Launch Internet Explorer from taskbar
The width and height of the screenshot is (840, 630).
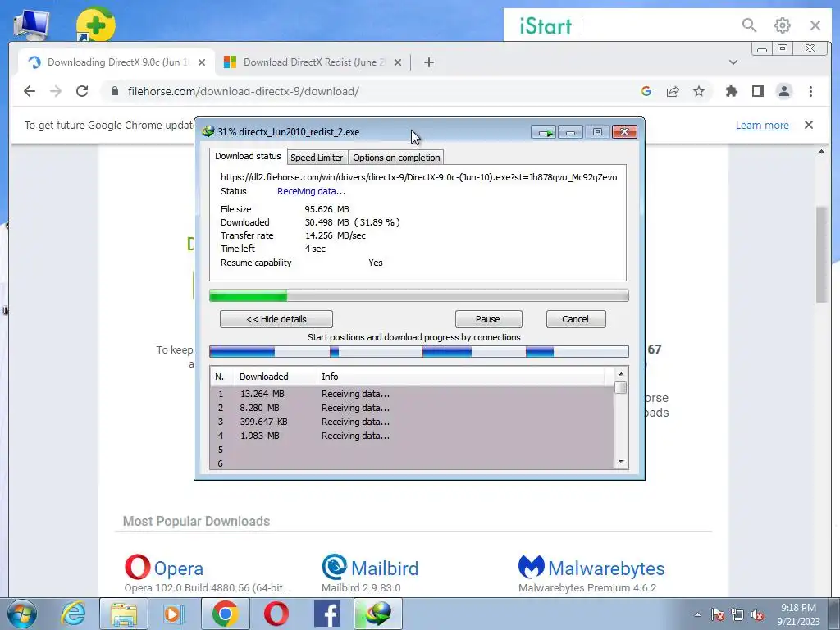(73, 614)
